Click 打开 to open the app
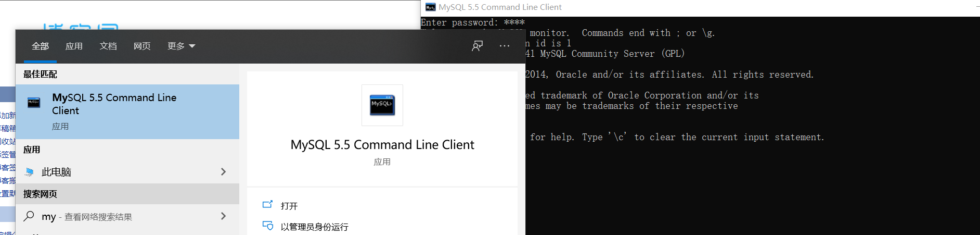Viewport: 980px width, 235px height. pos(289,206)
